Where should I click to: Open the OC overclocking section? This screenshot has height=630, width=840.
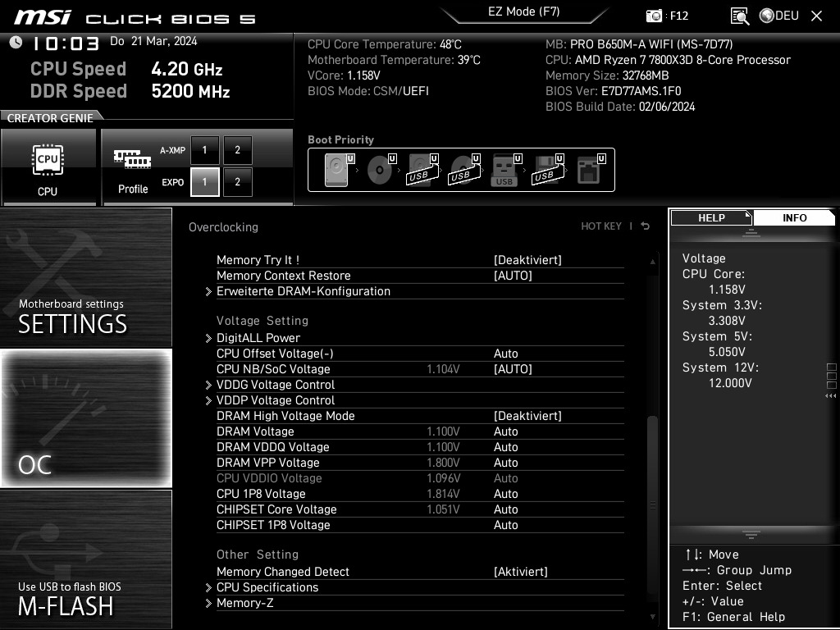85,418
